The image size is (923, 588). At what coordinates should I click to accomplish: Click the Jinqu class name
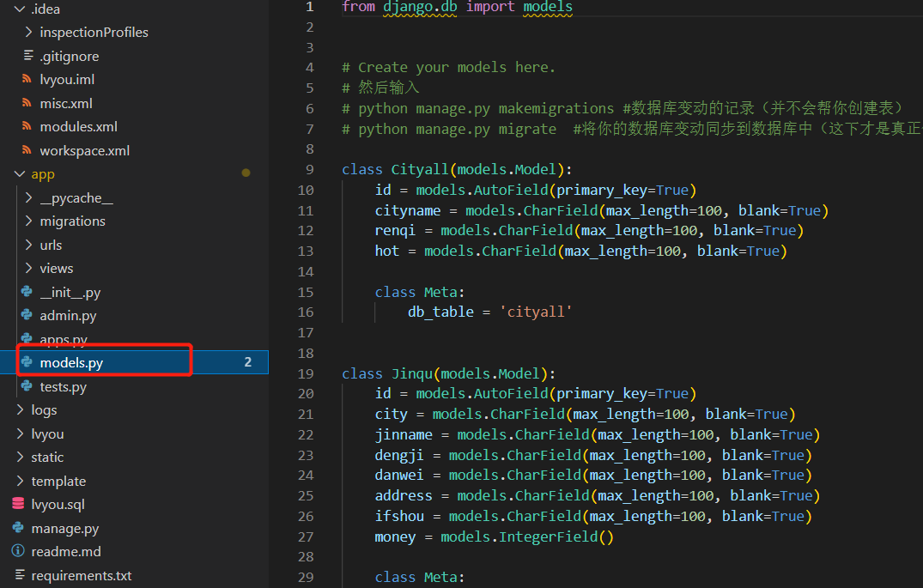point(412,373)
